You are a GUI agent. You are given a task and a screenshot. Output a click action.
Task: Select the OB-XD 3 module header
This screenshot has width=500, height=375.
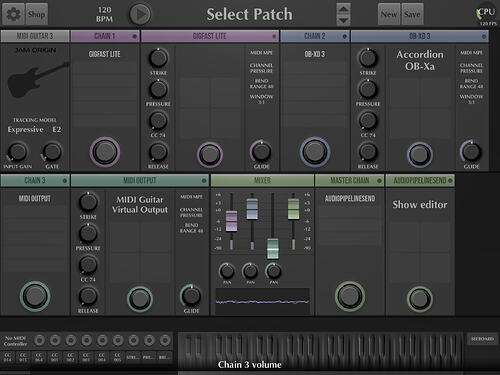pos(420,36)
